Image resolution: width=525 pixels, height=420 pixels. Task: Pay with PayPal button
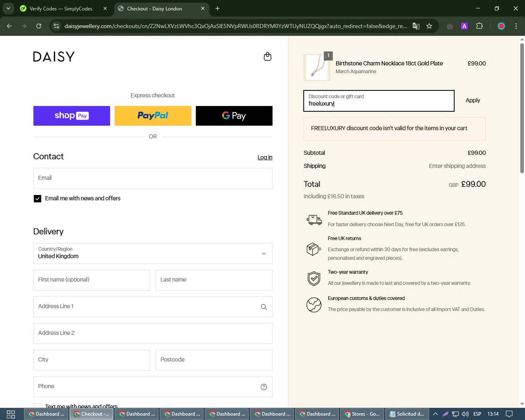pyautogui.click(x=153, y=116)
